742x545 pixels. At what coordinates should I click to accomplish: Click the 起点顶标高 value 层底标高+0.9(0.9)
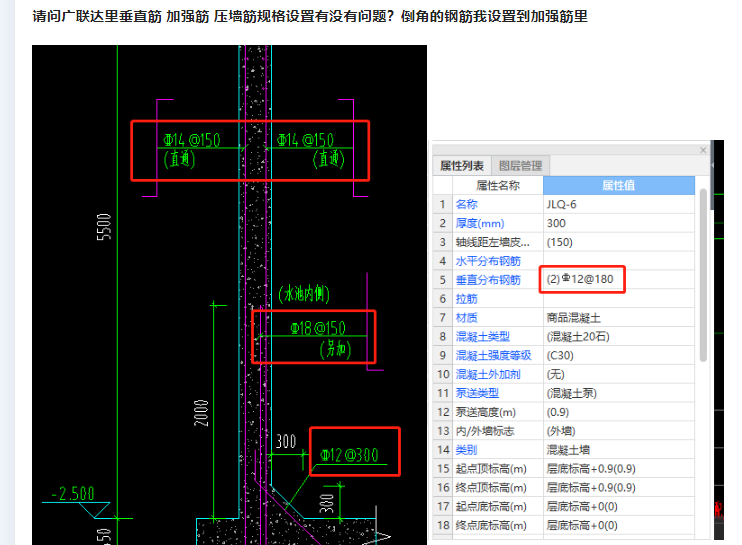click(x=619, y=469)
